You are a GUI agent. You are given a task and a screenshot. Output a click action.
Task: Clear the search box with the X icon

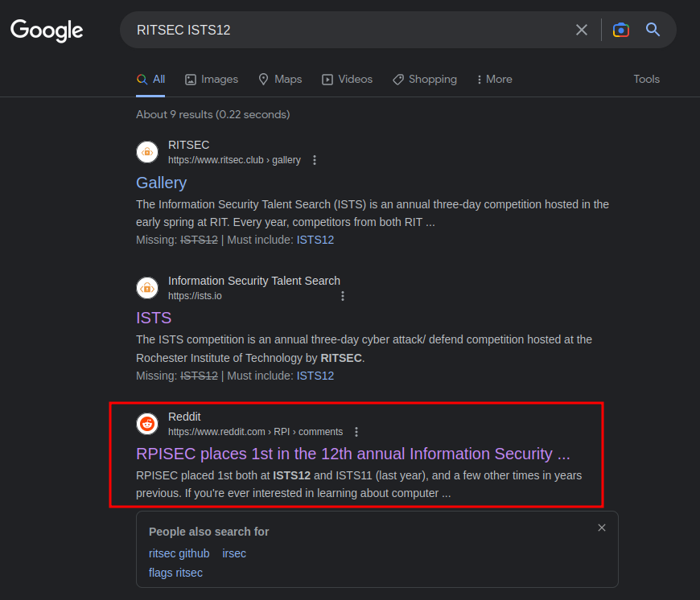point(581,30)
